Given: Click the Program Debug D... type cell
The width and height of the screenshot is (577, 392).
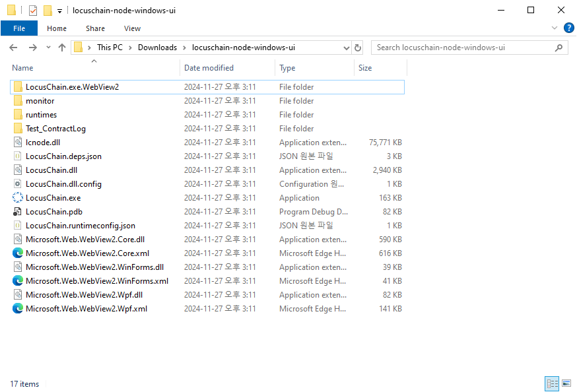Looking at the screenshot, I should click(313, 211).
